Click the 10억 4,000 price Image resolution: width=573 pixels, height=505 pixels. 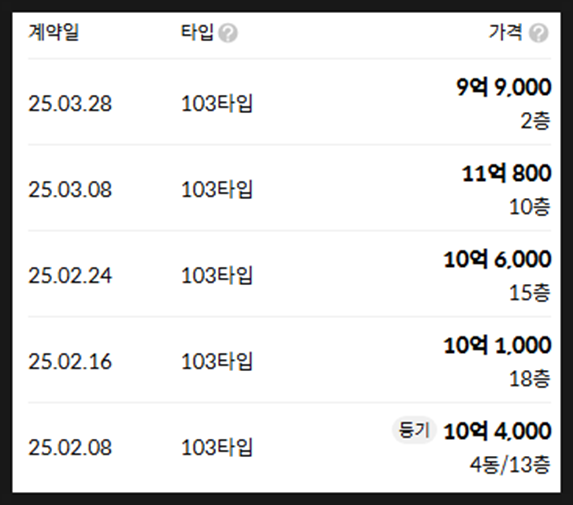point(497,431)
